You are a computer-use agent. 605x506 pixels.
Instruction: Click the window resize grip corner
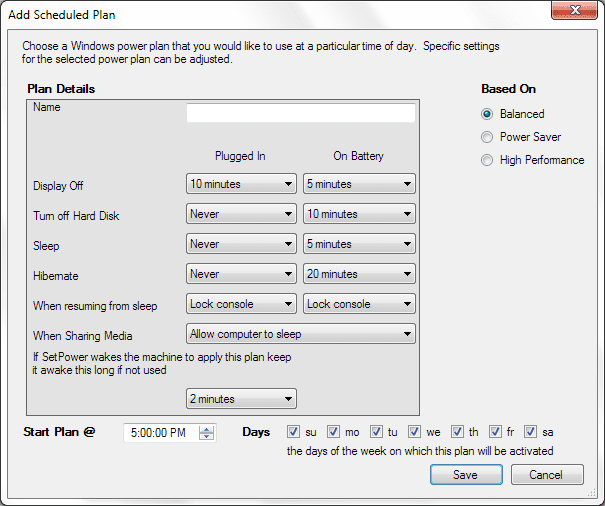[x=592, y=492]
